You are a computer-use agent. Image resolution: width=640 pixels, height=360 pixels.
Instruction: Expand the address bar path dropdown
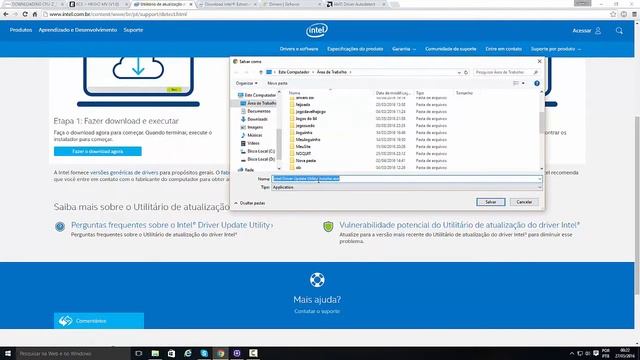click(459, 72)
